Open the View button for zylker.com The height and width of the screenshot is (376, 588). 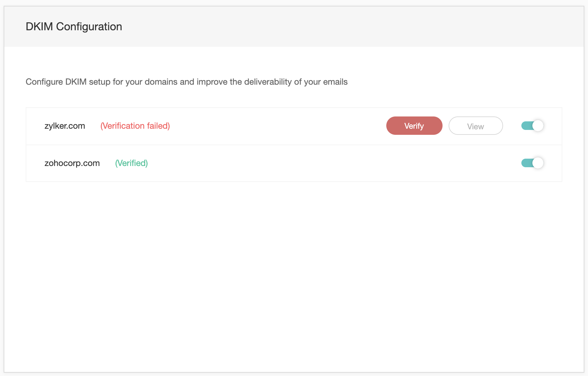tap(476, 126)
